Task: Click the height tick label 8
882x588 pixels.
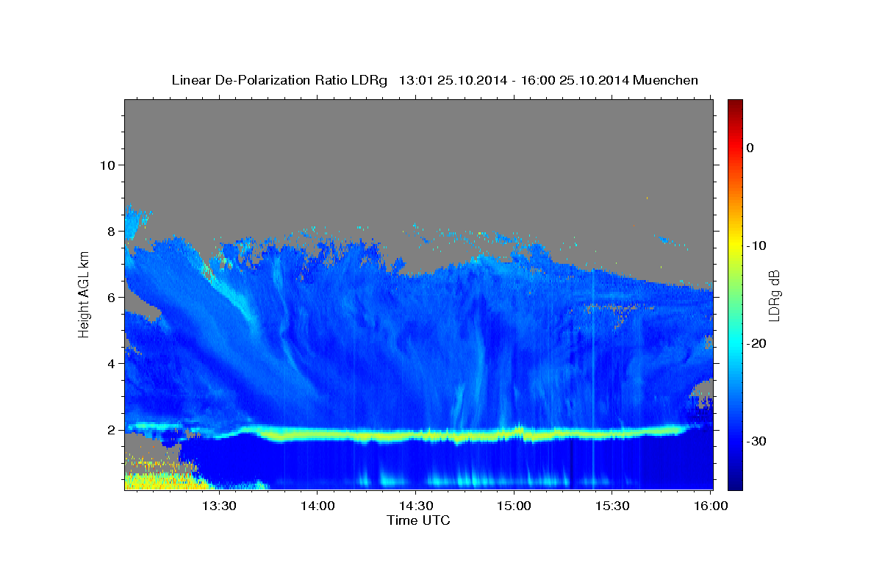Action: tap(112, 231)
